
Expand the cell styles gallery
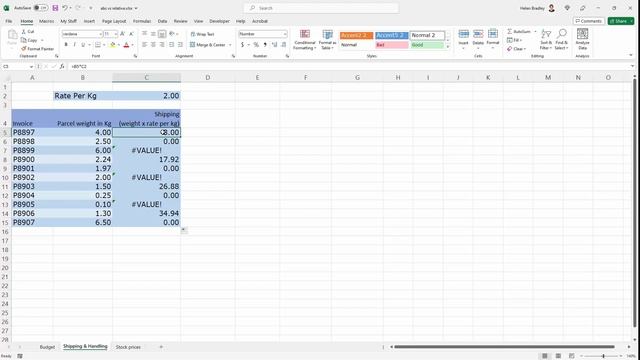[448, 47]
